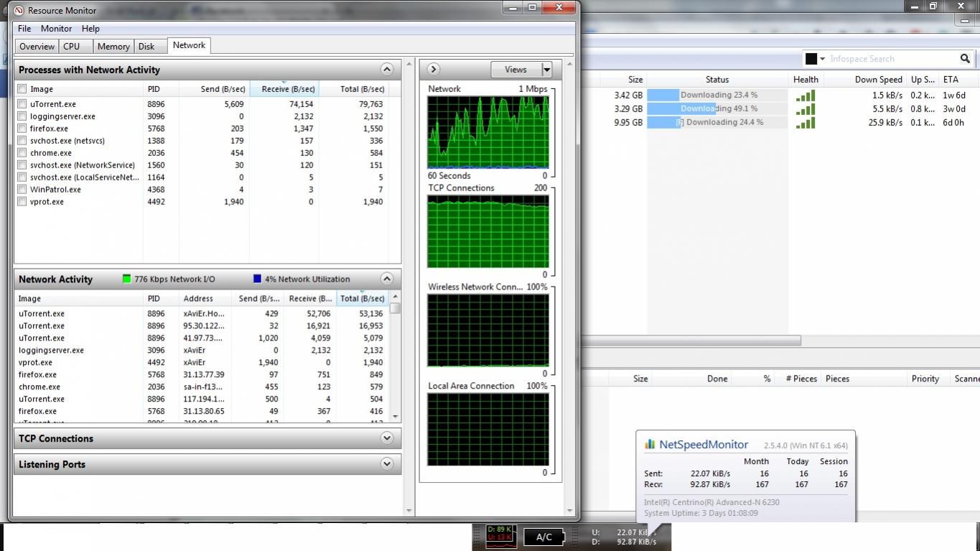The width and height of the screenshot is (980, 551).
Task: Click the search magnifier icon in uTorrent
Action: (965, 59)
